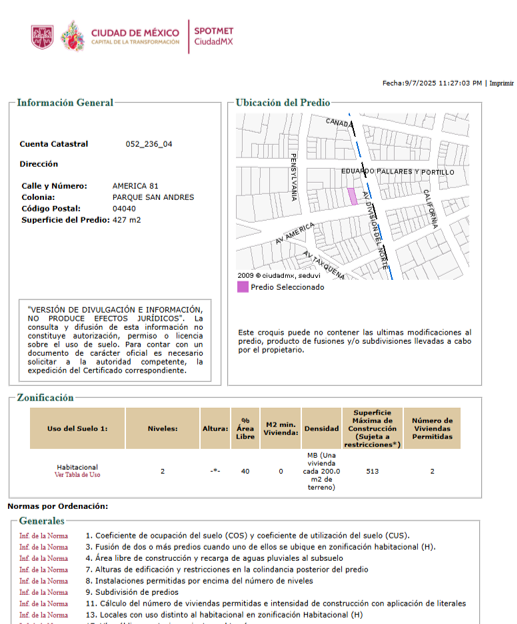Image resolution: width=517 pixels, height=624 pixels.
Task: Click the 'Información General' section heading
Action: coord(65,103)
